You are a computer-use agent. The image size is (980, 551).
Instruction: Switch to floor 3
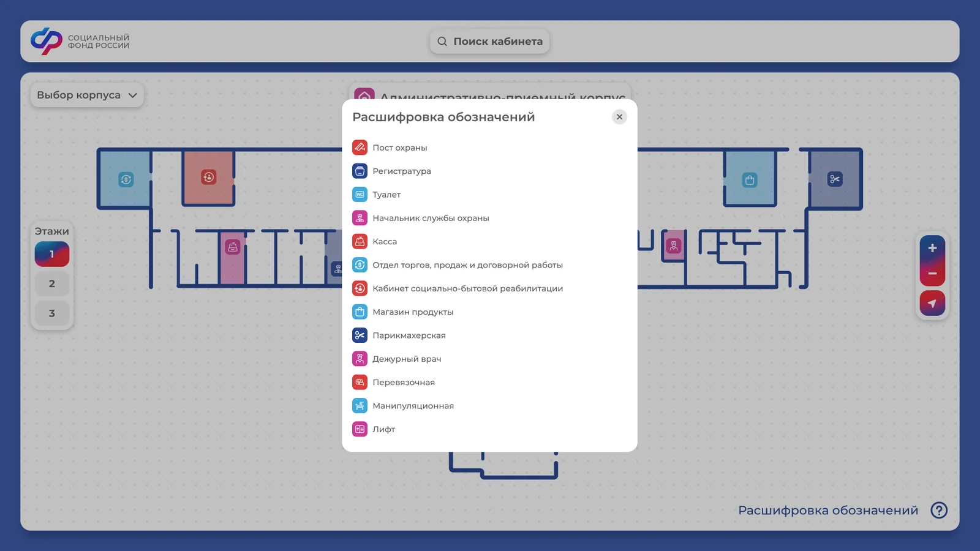click(x=52, y=313)
